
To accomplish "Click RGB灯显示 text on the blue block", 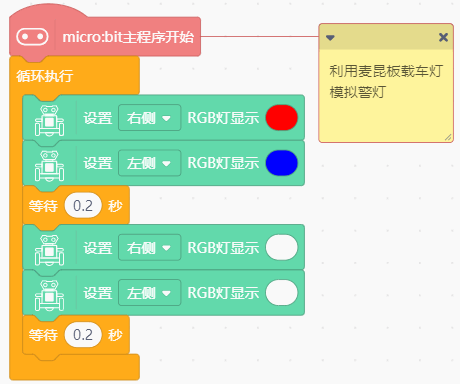I will tap(223, 163).
